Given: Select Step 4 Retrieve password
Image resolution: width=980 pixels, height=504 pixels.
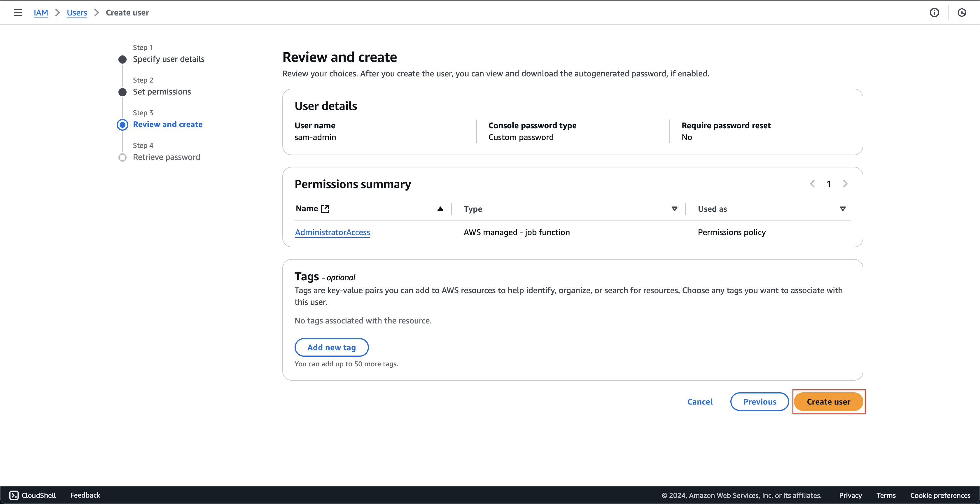Looking at the screenshot, I should pyautogui.click(x=166, y=157).
